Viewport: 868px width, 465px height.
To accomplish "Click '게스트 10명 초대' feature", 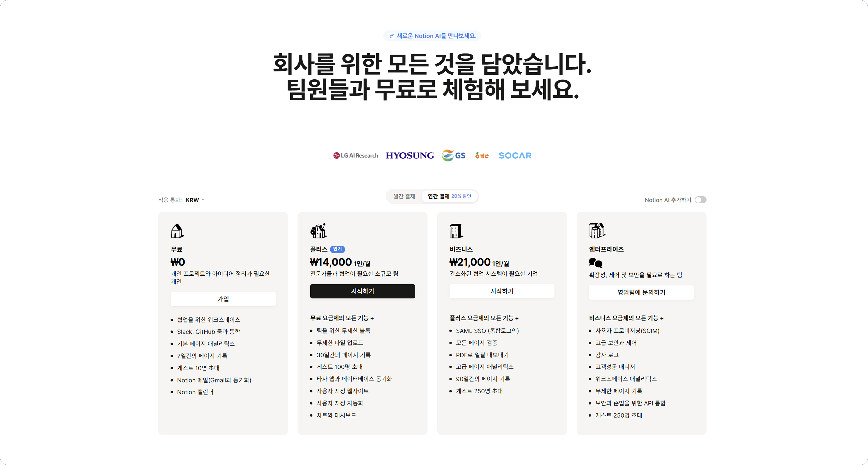I will tap(198, 368).
